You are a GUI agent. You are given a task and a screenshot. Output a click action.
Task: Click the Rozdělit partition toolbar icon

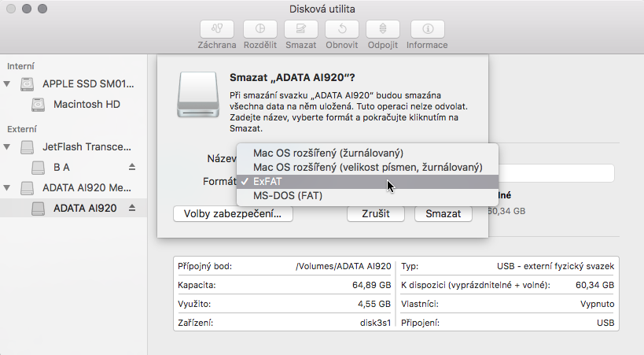[x=260, y=29]
